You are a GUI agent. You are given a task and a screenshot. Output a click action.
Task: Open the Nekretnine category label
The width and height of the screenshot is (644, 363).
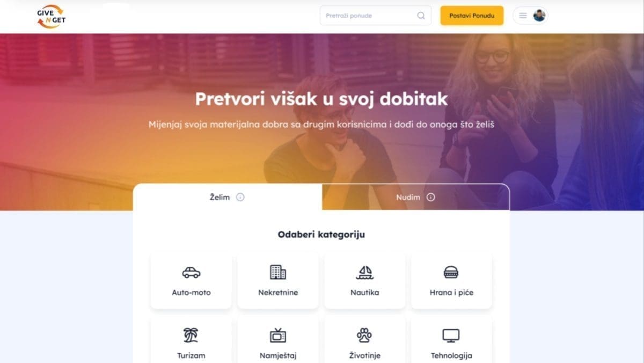pos(278,293)
